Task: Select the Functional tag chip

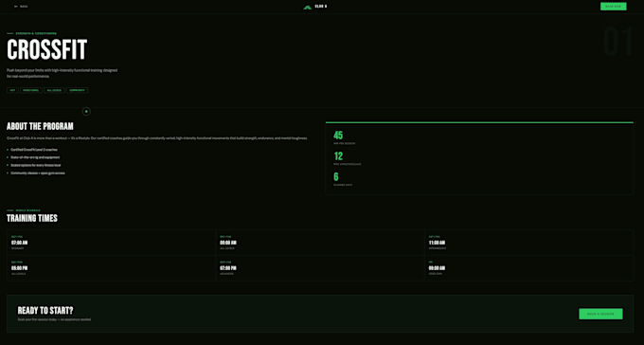Action: 31,90
